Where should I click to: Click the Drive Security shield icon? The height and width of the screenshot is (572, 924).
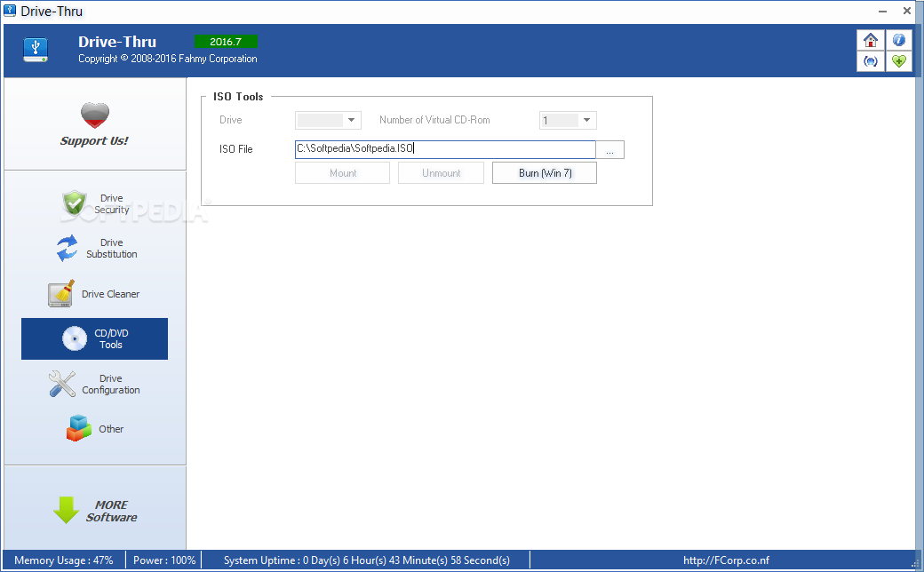click(75, 203)
